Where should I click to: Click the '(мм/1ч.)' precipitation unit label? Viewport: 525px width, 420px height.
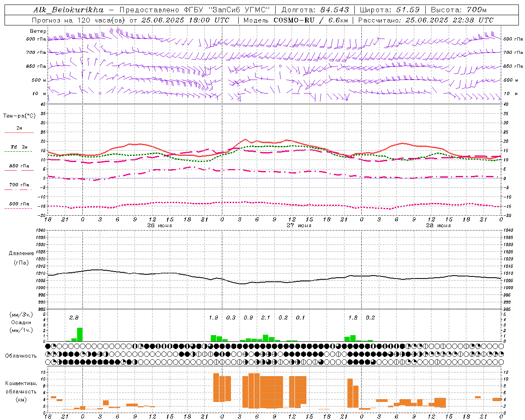21,330
